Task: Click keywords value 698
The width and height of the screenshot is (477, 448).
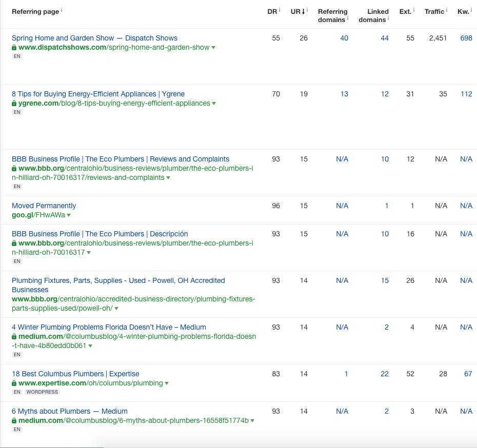Action: tap(466, 38)
